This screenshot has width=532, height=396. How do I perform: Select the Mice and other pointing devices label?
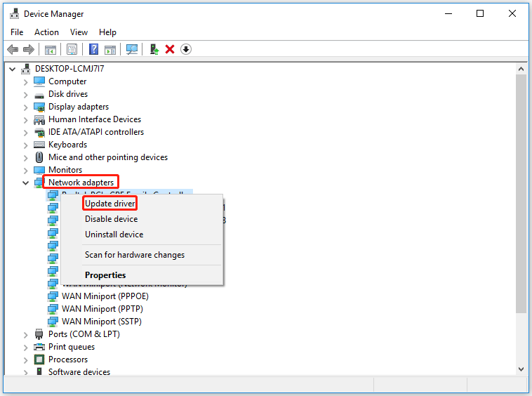point(108,157)
